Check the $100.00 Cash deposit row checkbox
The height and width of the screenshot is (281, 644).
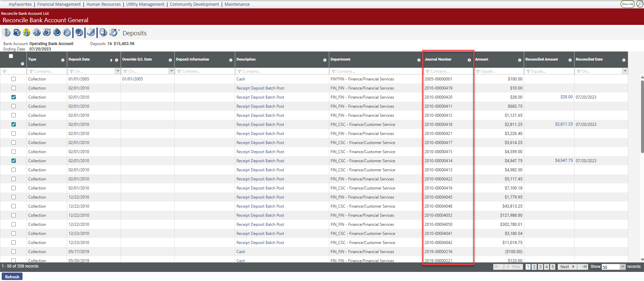[13, 79]
